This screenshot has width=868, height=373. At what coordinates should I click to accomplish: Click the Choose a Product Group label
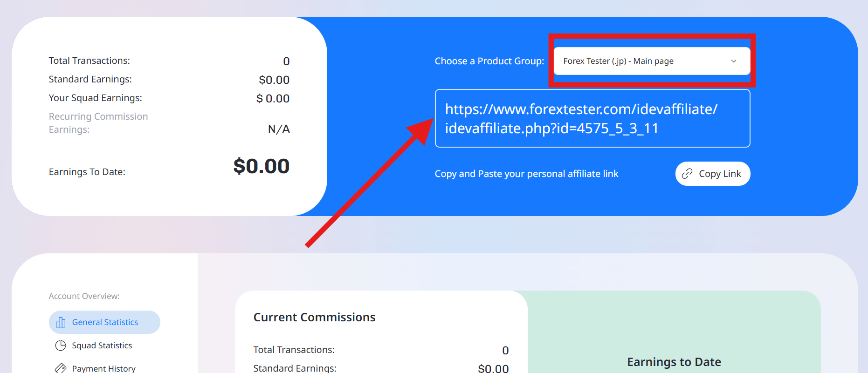489,61
